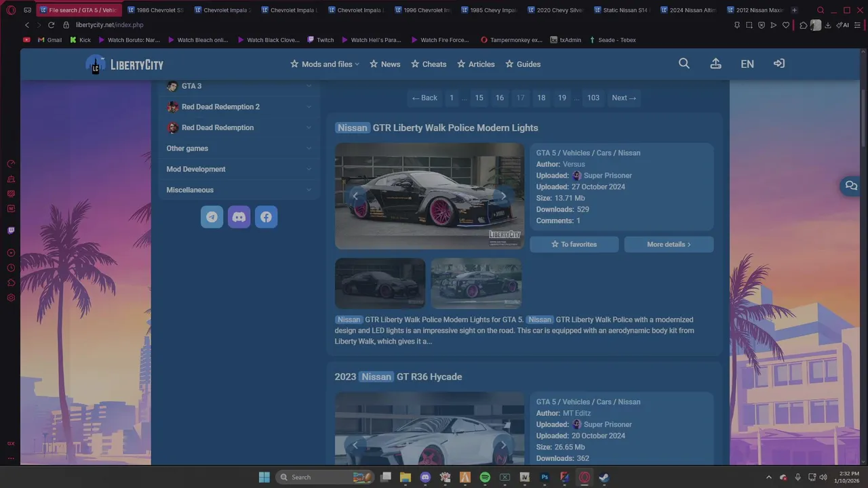Click the heart bookmark icon in address bar

(786, 25)
